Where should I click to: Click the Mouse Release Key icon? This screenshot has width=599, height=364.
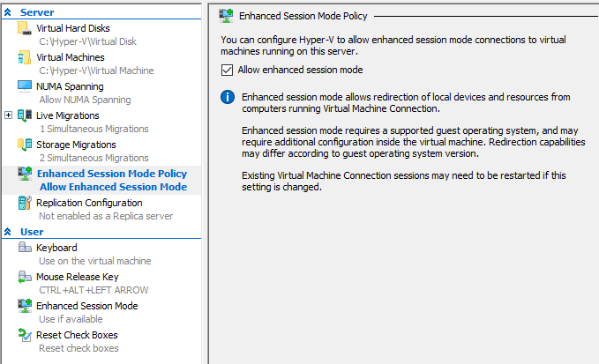tap(25, 277)
